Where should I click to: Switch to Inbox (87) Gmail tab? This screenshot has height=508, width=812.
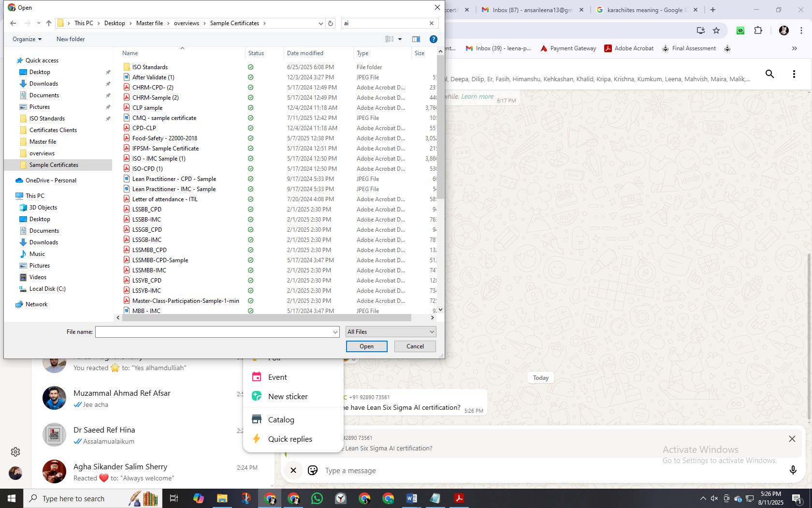(532, 10)
